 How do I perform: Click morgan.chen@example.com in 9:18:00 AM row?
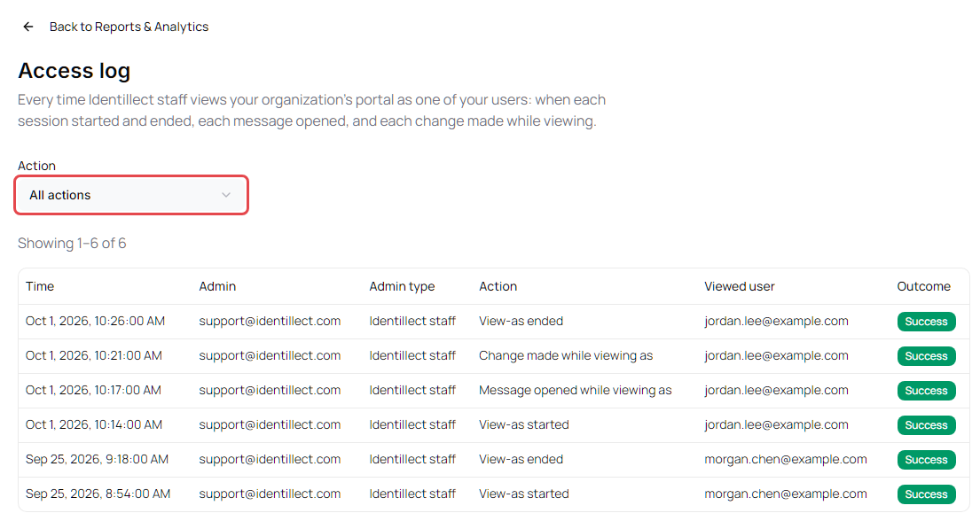coord(786,459)
